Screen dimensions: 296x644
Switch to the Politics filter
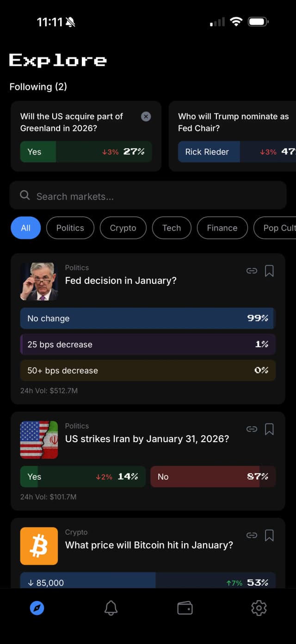(x=70, y=228)
